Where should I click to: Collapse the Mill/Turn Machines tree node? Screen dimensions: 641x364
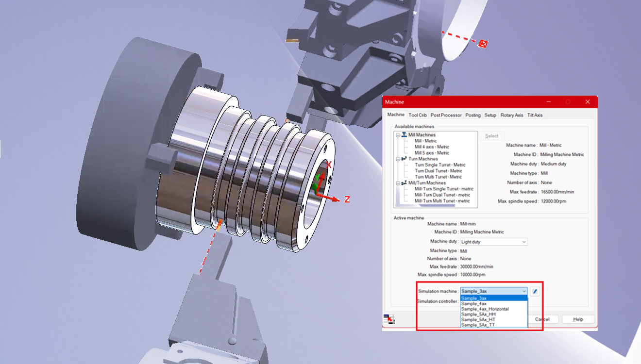pyautogui.click(x=398, y=183)
